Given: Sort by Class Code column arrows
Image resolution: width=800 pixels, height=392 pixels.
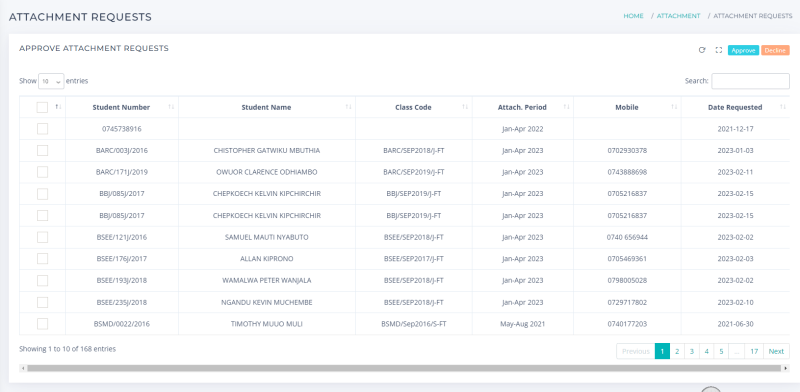Looking at the screenshot, I should pos(465,107).
